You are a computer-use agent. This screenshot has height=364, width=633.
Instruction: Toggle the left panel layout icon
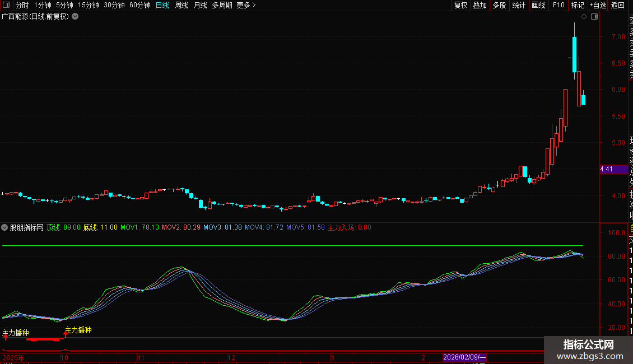[x=6, y=5]
